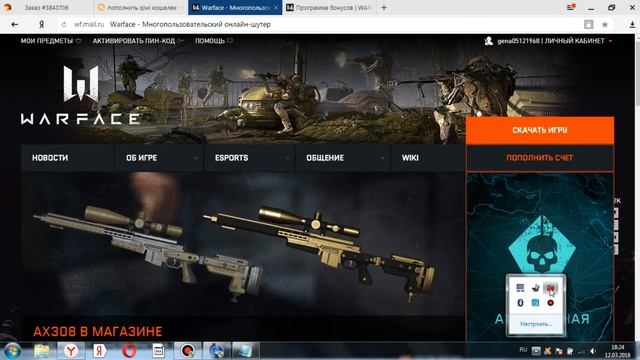Screen dimensions: 640x360
Task: Open Yandex Browser from the taskbar
Action: (71, 351)
